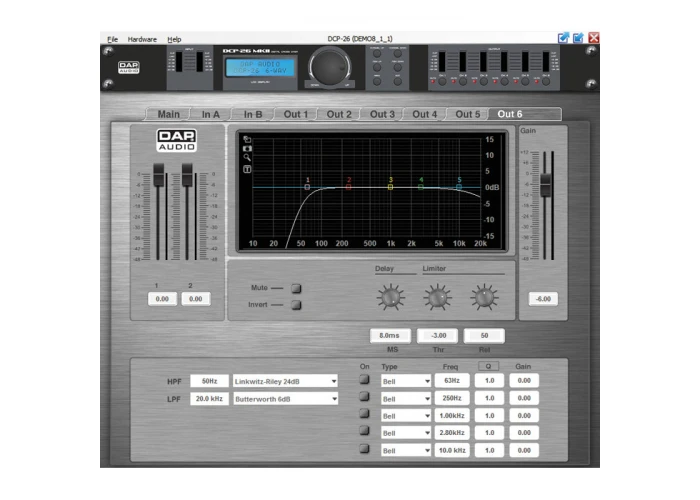Click the Delay knob
The image size is (700, 500).
[x=391, y=297]
